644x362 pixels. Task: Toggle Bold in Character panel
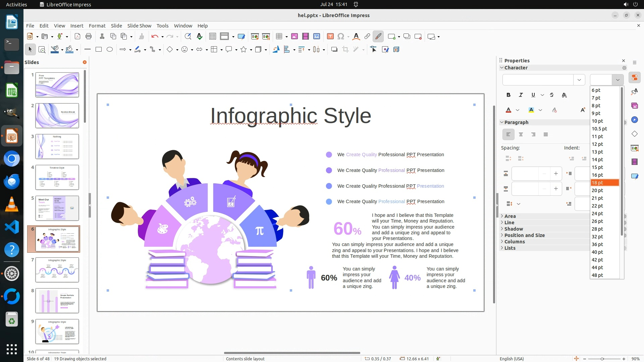click(508, 95)
